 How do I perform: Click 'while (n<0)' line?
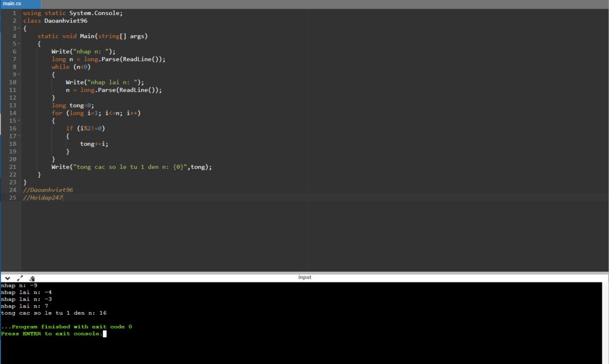click(71, 67)
